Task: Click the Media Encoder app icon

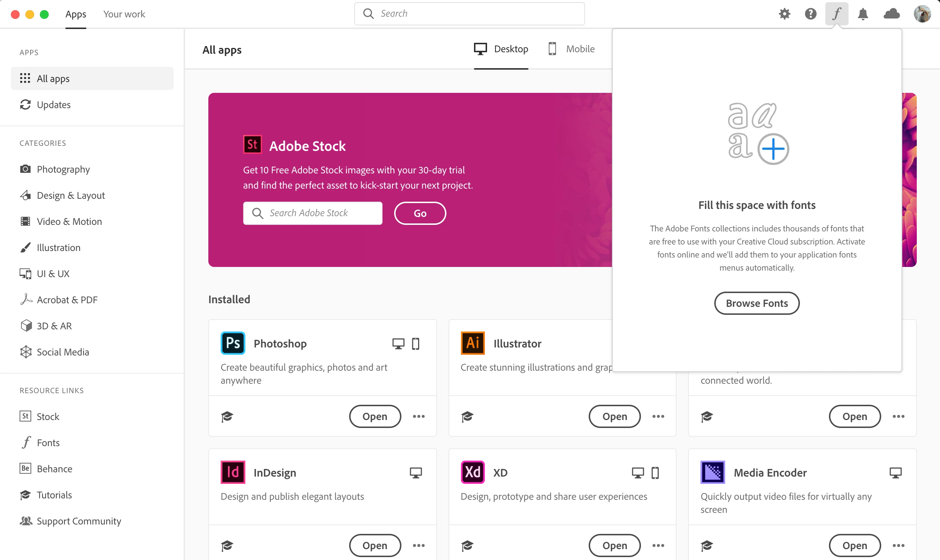Action: click(x=712, y=472)
